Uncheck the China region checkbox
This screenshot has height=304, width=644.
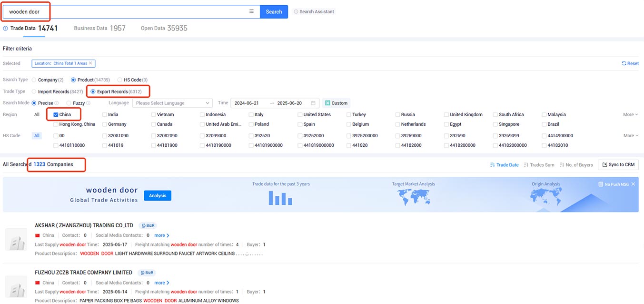click(56, 114)
